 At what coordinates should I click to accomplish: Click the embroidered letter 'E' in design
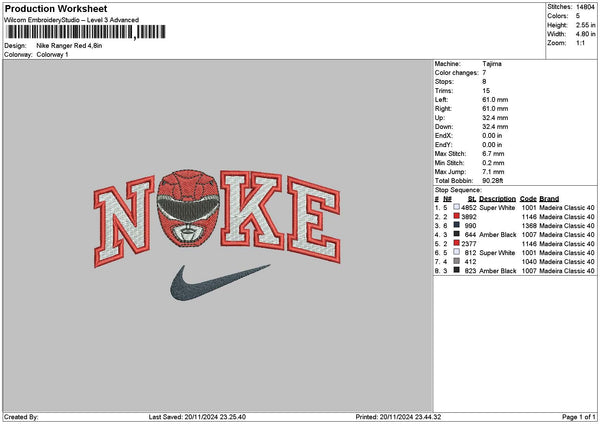[x=313, y=220]
